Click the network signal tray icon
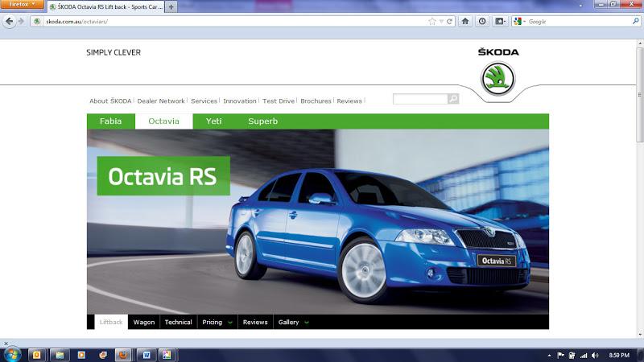The image size is (644, 362). click(x=583, y=356)
